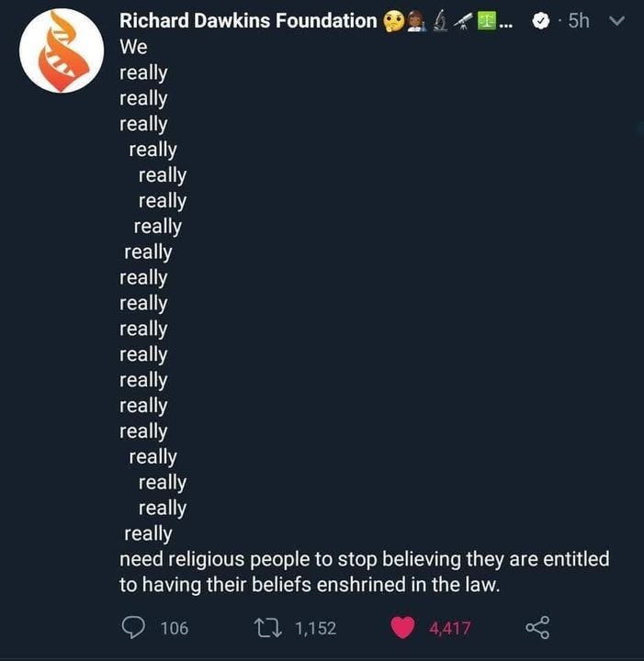
Task: Click the microscope emoji in name
Action: tap(440, 21)
